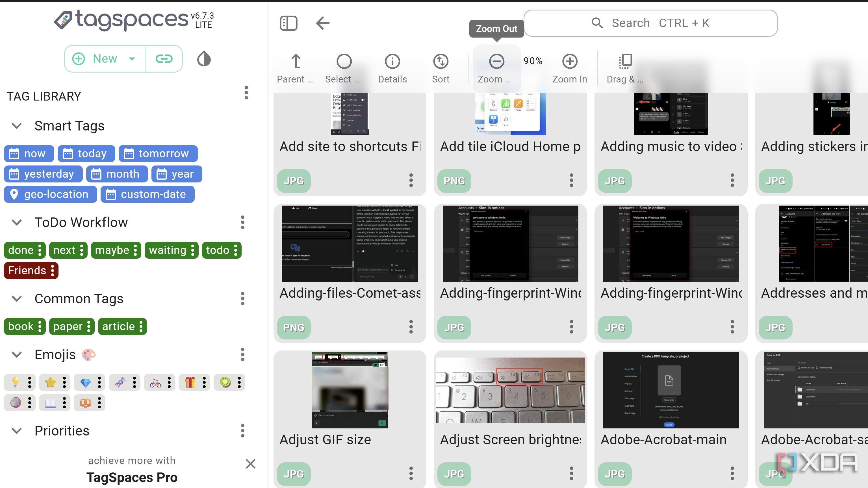The width and height of the screenshot is (868, 488).
Task: Switch theme with the contrast icon
Action: [x=204, y=59]
